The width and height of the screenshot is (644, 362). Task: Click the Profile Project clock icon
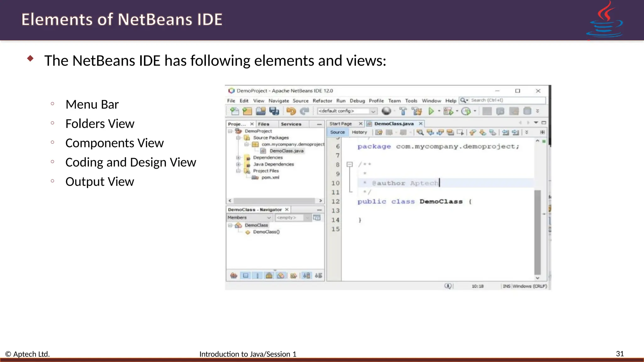(466, 111)
